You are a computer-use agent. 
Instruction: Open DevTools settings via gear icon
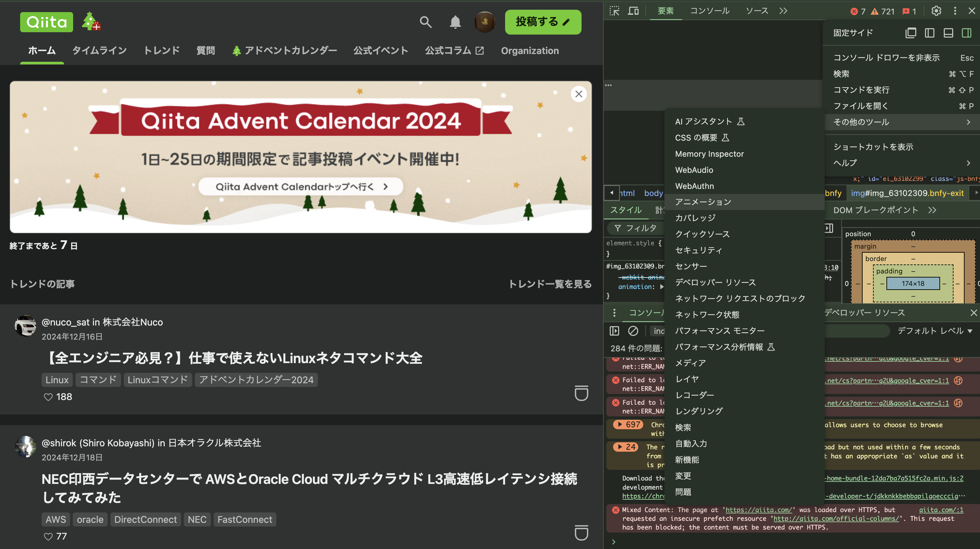[936, 11]
